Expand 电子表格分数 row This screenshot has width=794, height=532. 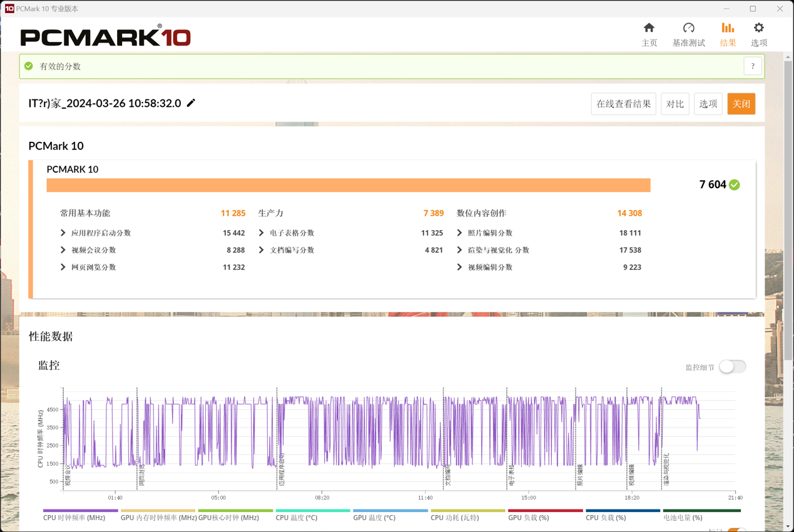tap(262, 233)
